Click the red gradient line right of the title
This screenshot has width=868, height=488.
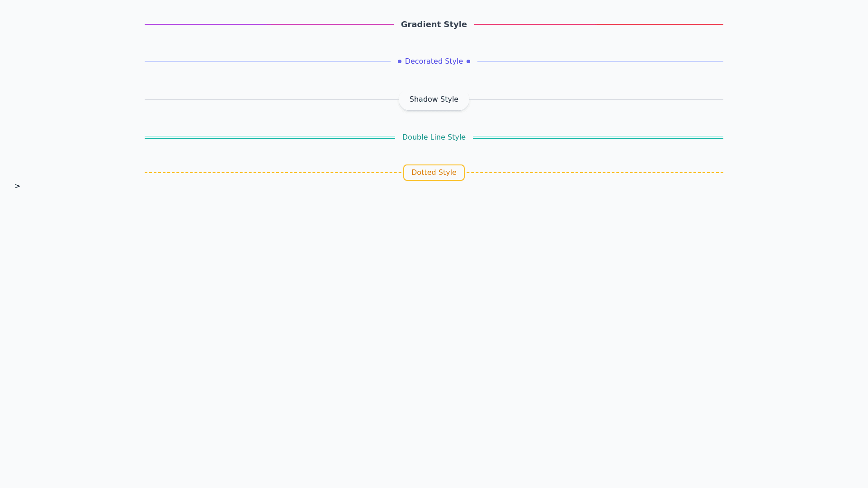(599, 24)
